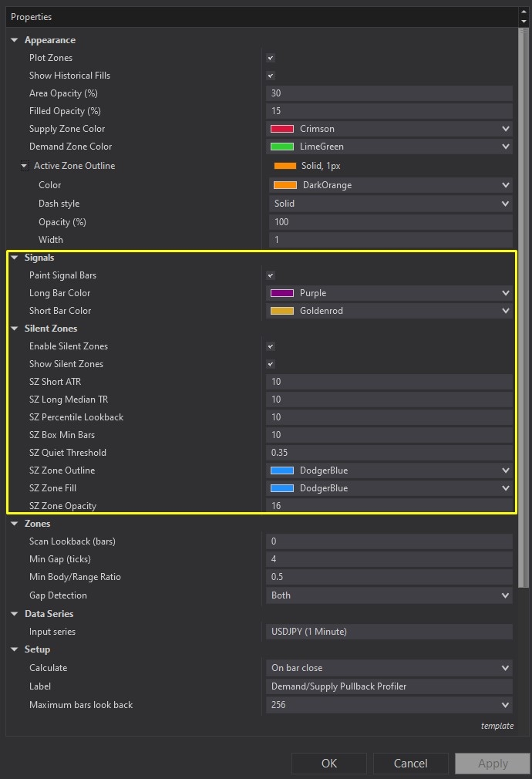Uncheck Plot Zones
Image resolution: width=532 pixels, height=779 pixels.
pyautogui.click(x=270, y=58)
